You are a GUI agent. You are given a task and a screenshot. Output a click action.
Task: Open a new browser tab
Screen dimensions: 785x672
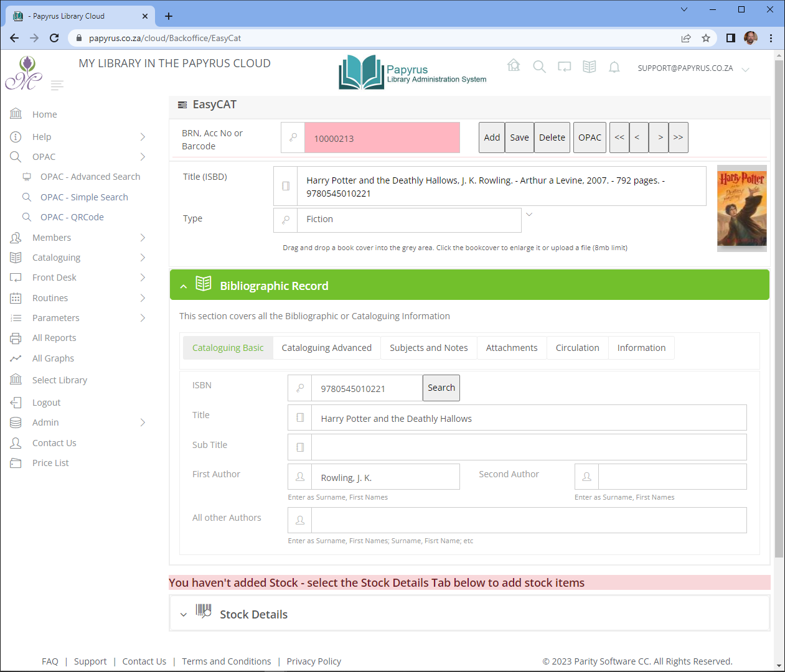(x=169, y=16)
